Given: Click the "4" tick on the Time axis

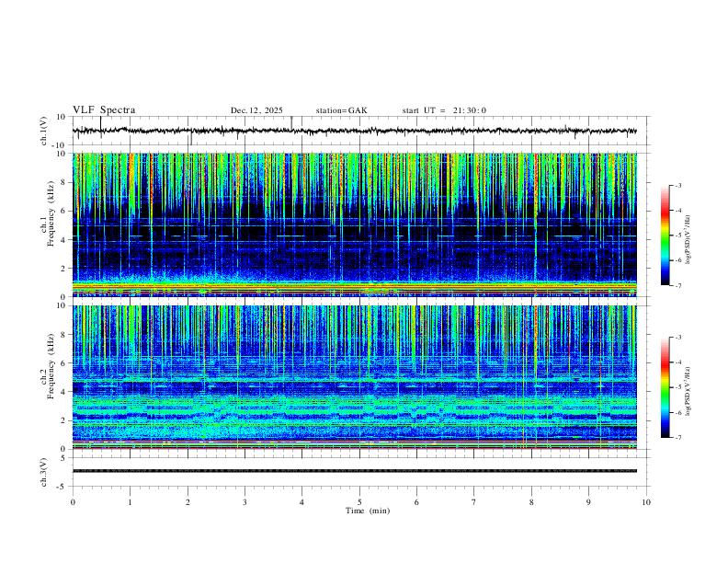Looking at the screenshot, I should (302, 502).
